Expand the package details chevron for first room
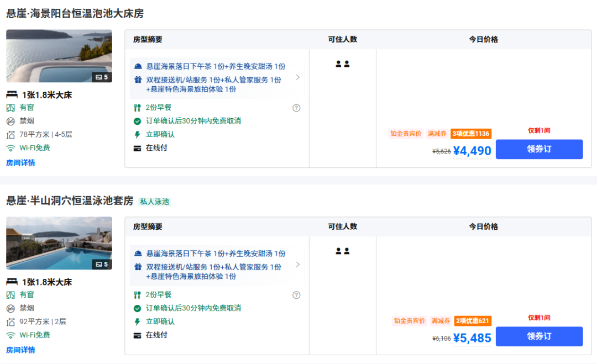 tap(298, 78)
